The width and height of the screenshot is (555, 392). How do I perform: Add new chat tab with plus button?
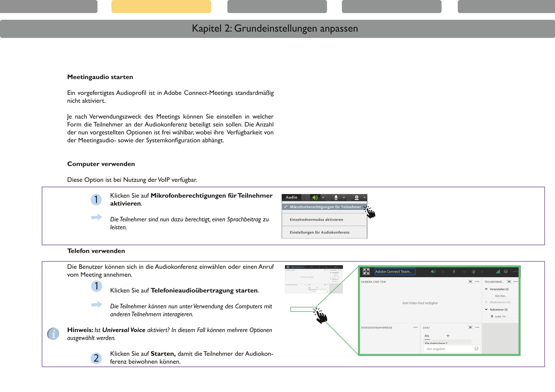tap(448, 336)
